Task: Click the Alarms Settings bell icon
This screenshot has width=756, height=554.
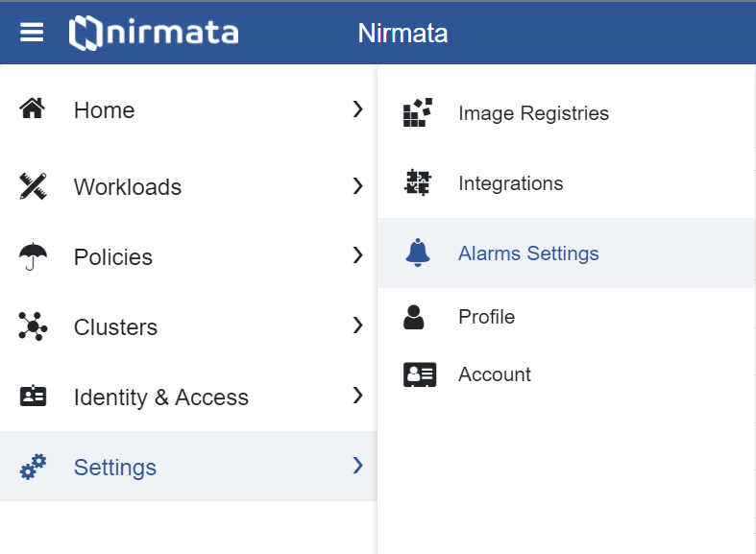Action: pyautogui.click(x=418, y=253)
